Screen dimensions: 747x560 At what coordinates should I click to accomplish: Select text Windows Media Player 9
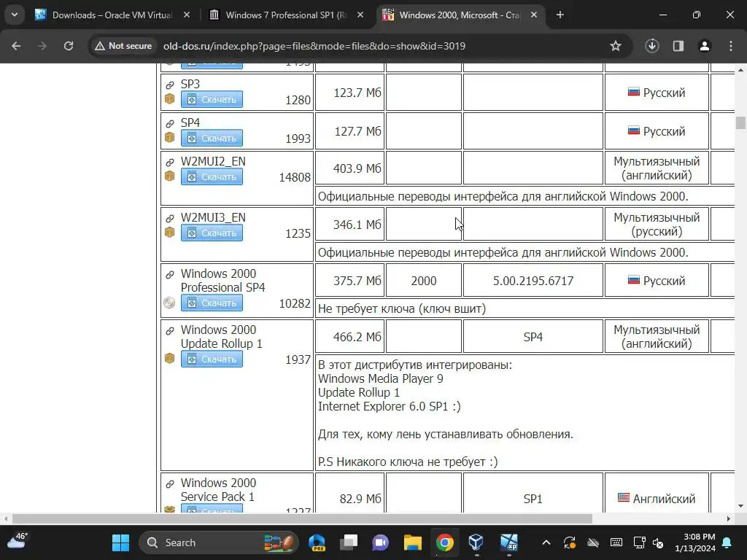[381, 378]
